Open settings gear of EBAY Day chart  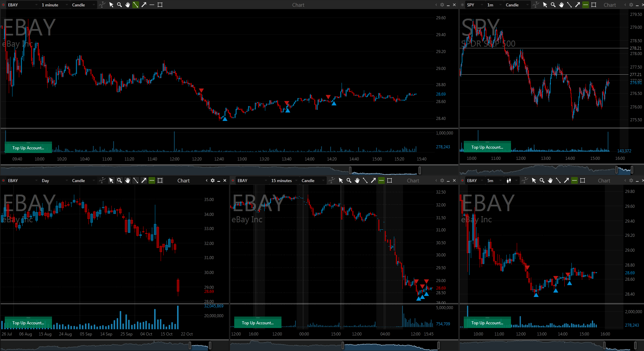pyautogui.click(x=213, y=180)
